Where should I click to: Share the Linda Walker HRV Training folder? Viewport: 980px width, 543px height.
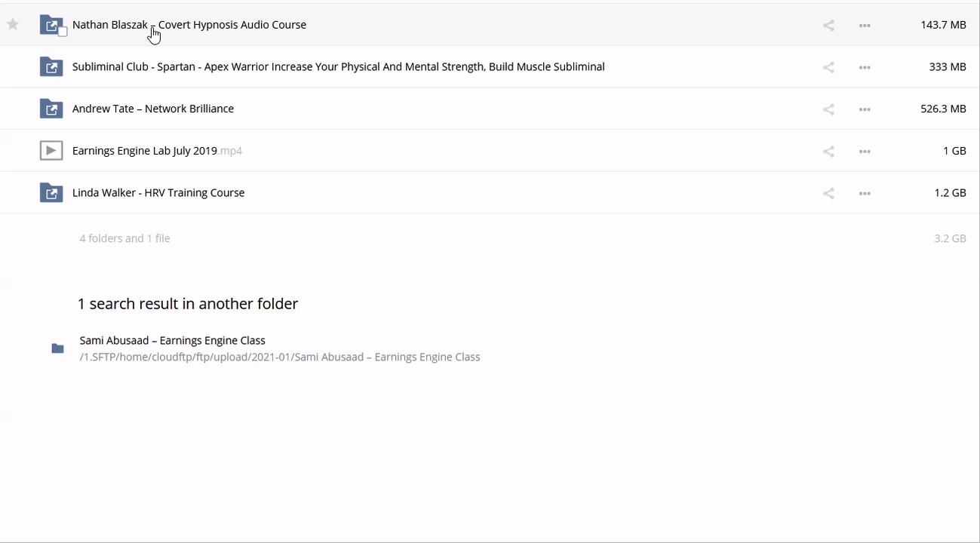coord(828,194)
